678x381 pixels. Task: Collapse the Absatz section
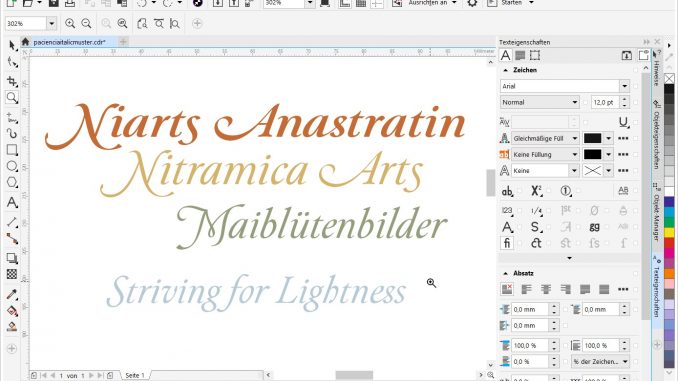pos(505,273)
